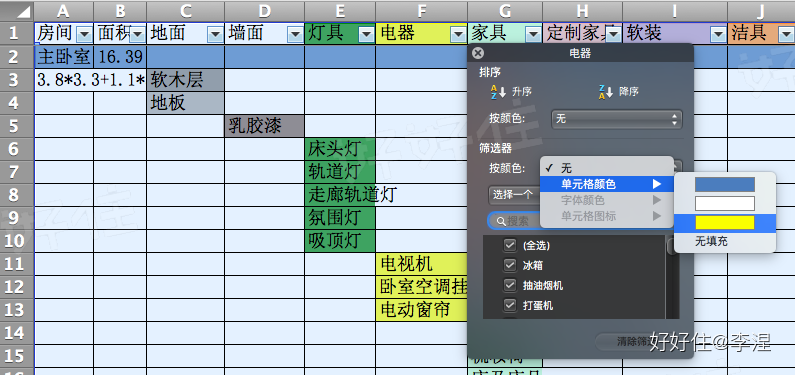795x375 pixels.
Task: Uncheck the 冰箱 checkbox
Action: tap(510, 265)
